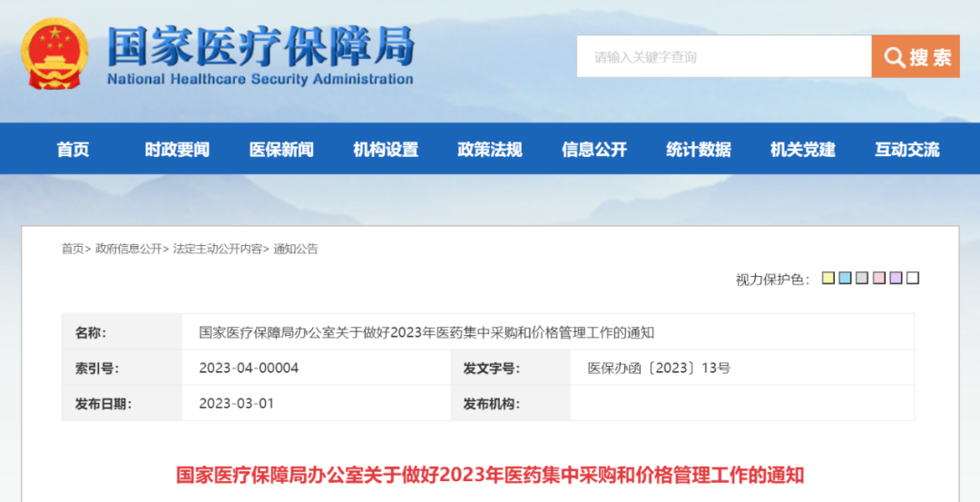
Task: Go to the 时政要闻 section
Action: point(177,150)
